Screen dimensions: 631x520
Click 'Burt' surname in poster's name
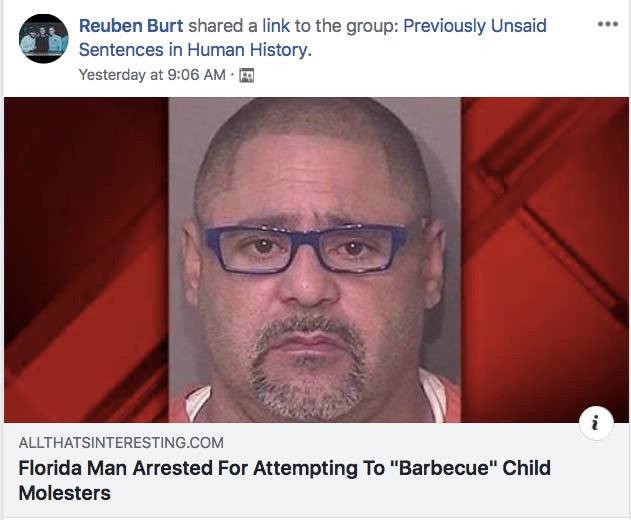(x=165, y=26)
